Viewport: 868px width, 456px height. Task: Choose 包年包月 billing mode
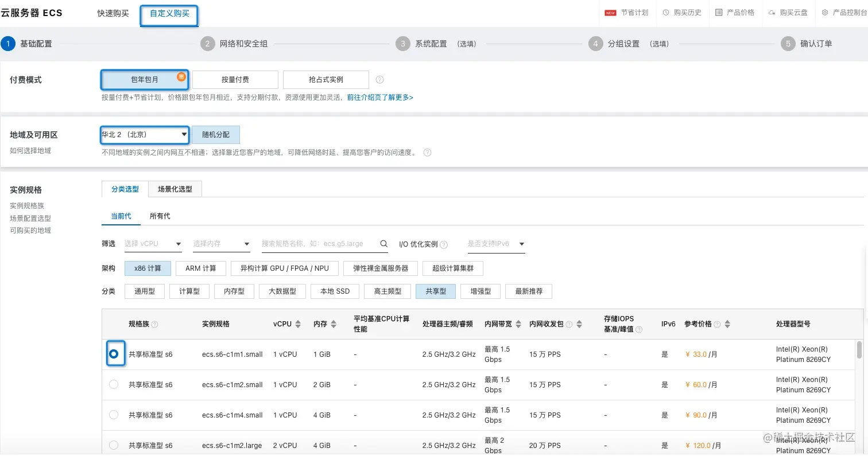point(145,80)
